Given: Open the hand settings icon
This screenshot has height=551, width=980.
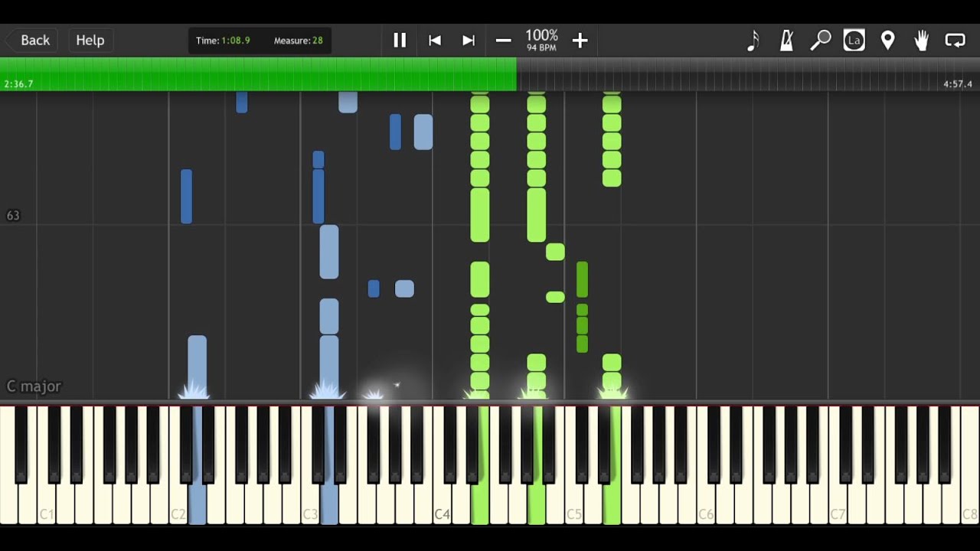Looking at the screenshot, I should (x=921, y=41).
